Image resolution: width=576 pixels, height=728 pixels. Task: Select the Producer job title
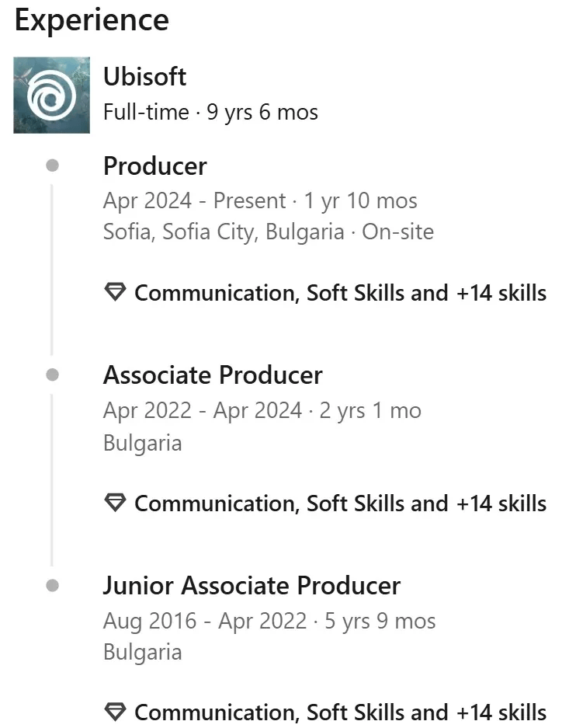(154, 166)
